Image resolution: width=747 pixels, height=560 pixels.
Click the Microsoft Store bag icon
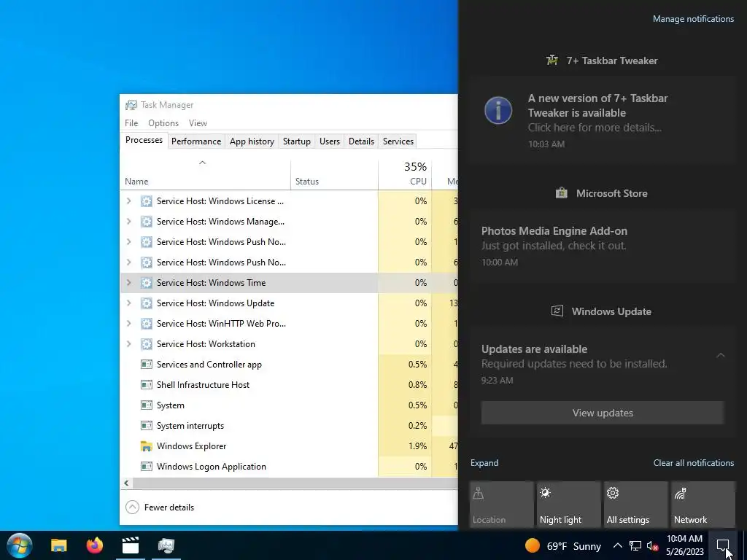tap(561, 192)
